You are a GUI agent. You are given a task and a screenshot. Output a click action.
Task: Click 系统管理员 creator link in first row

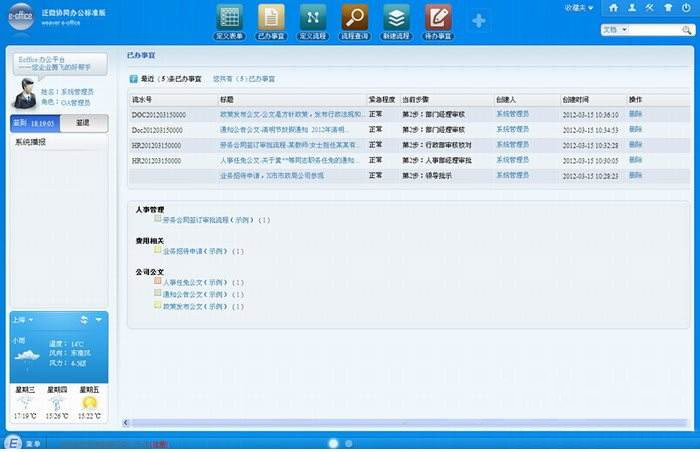click(512, 114)
